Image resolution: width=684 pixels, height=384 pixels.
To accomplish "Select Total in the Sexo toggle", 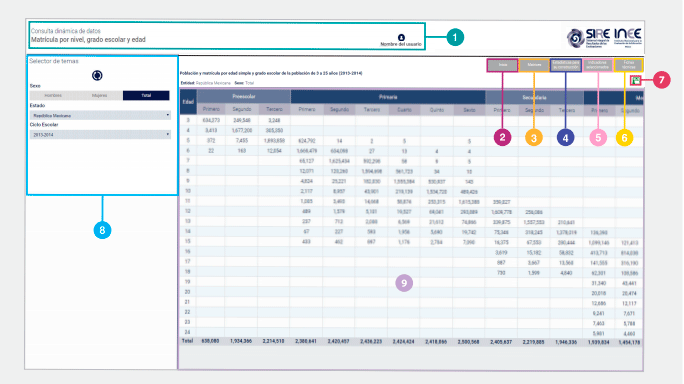I will pos(146,95).
